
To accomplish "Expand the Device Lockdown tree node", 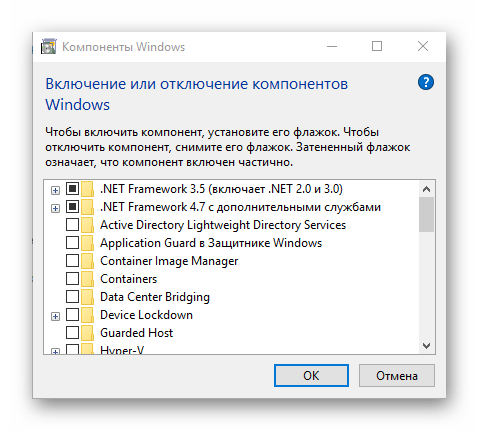I will pos(55,316).
